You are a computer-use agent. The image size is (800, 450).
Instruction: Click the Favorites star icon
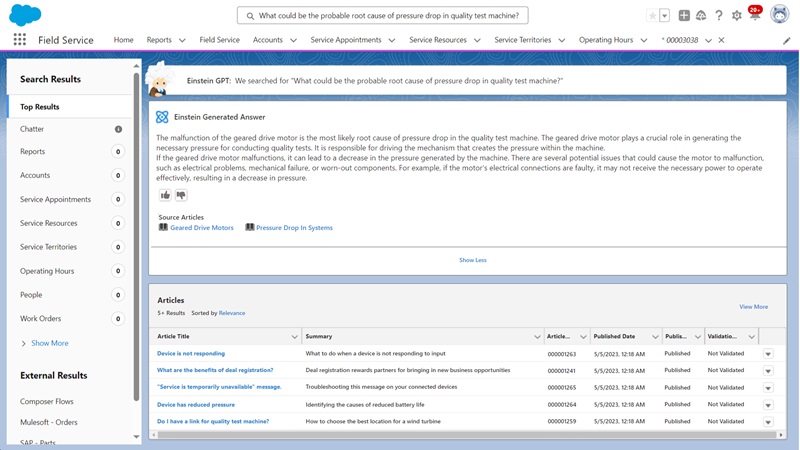pos(652,15)
